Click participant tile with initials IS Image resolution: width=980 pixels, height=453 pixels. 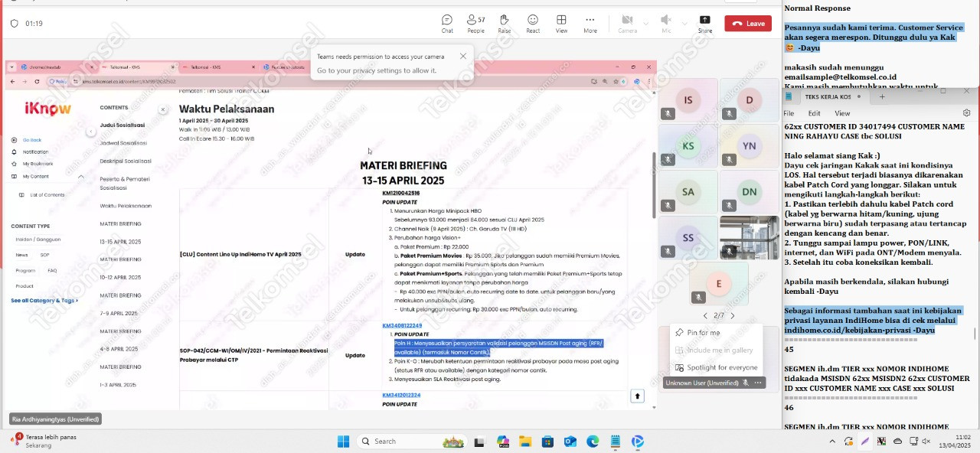point(688,100)
